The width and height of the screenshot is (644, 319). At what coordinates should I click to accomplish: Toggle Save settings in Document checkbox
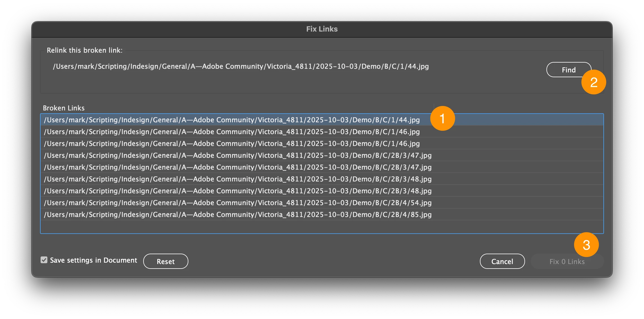(44, 260)
